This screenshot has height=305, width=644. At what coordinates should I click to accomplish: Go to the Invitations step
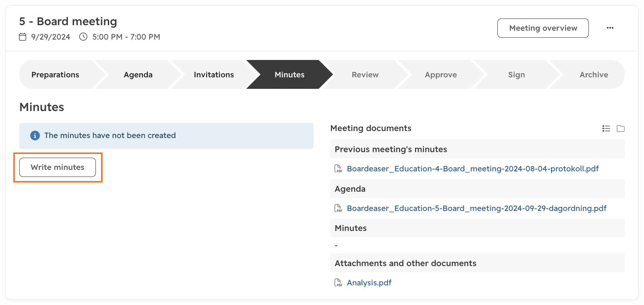pos(214,74)
